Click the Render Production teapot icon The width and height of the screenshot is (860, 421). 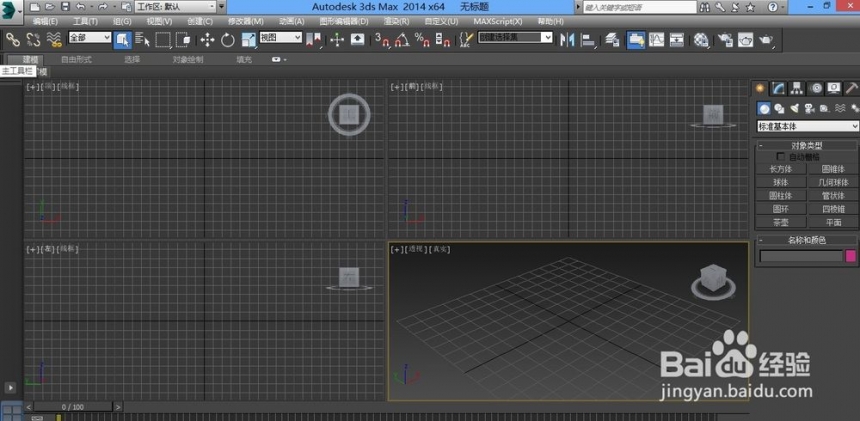click(766, 40)
